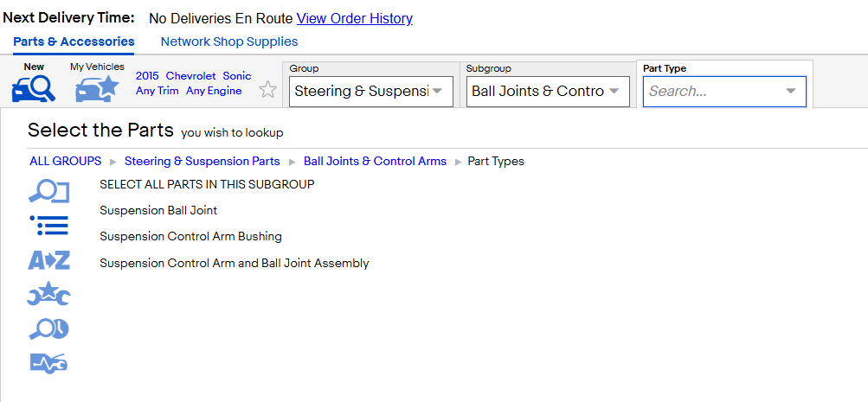Click the wrench with star sidebar icon
This screenshot has height=402, width=868.
pyautogui.click(x=48, y=294)
